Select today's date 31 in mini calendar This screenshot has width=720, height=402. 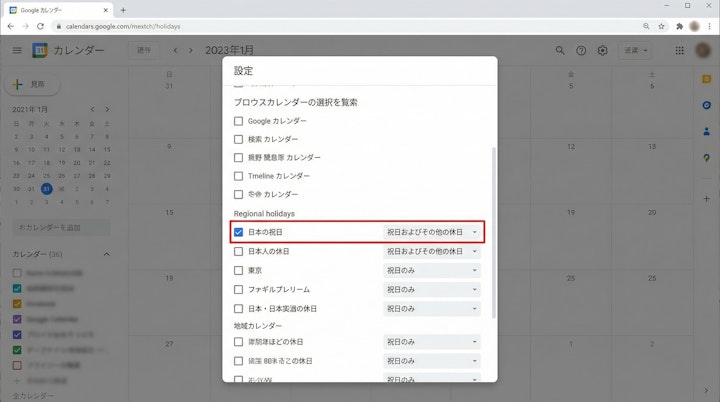click(x=46, y=189)
